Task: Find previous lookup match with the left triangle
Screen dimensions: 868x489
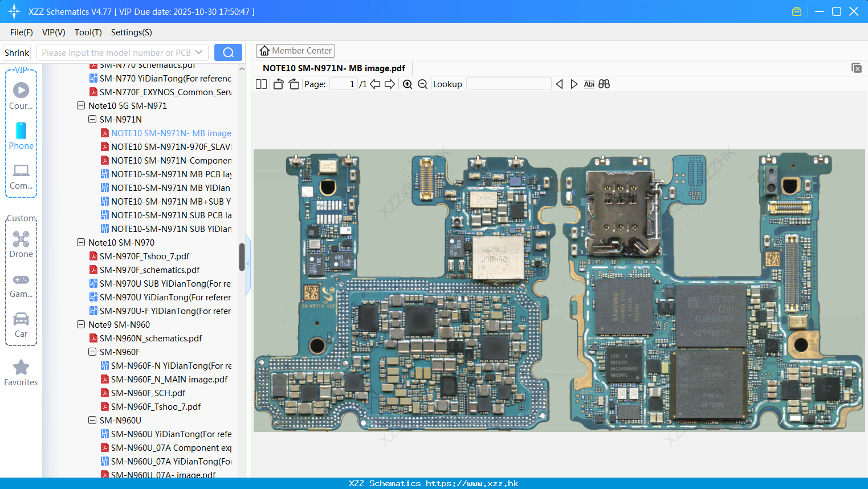Action: click(x=559, y=84)
